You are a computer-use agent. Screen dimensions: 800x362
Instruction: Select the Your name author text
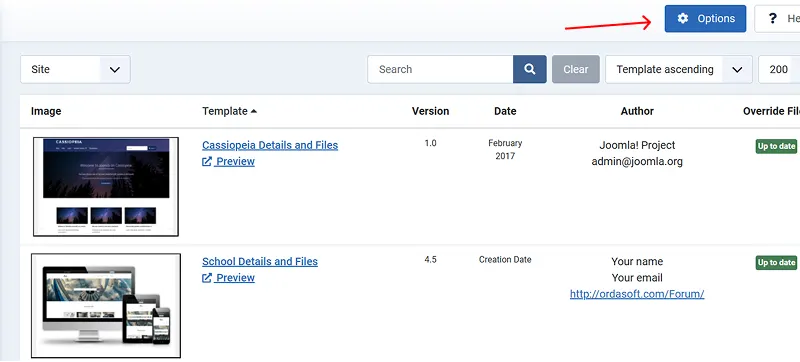tap(637, 262)
